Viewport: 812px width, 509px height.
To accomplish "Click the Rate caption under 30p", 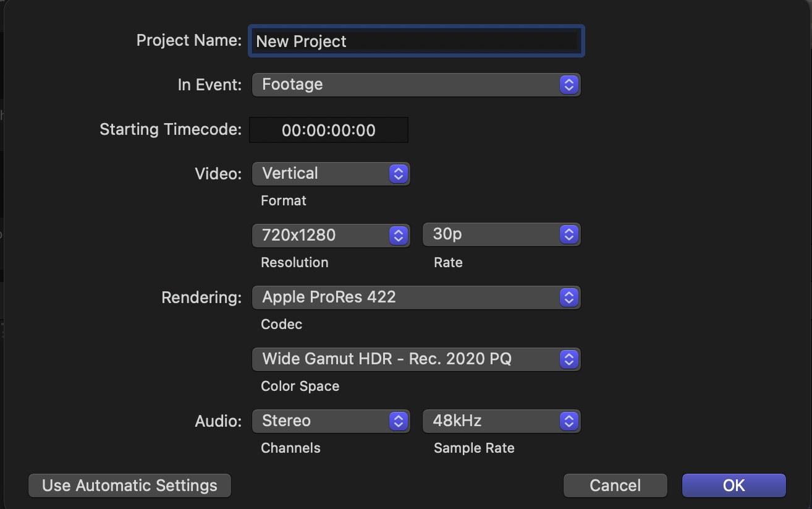I will coord(448,263).
